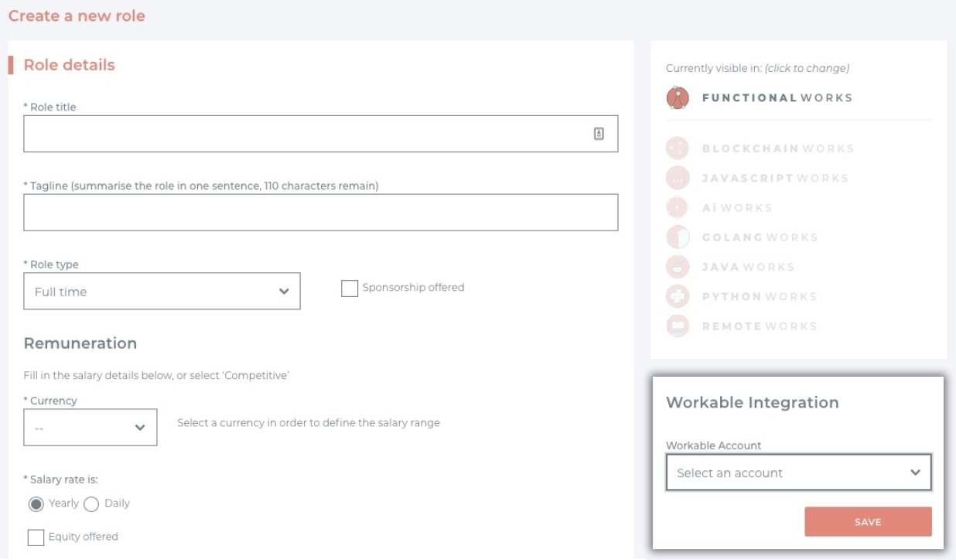Click the Currency dropdown chevron arrow
This screenshot has height=560, width=956.
(140, 428)
